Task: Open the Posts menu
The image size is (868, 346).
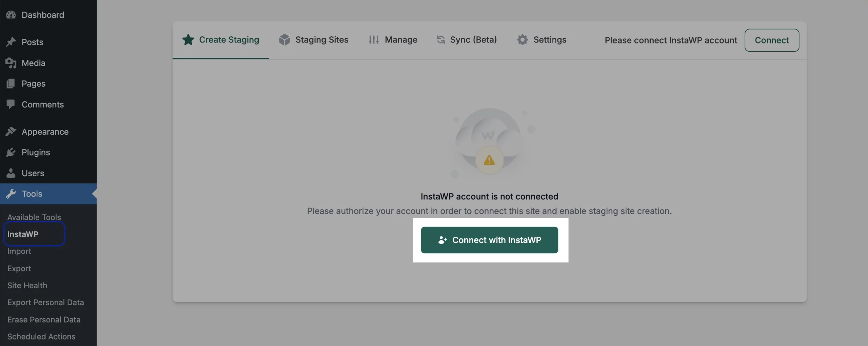Action: point(48,42)
